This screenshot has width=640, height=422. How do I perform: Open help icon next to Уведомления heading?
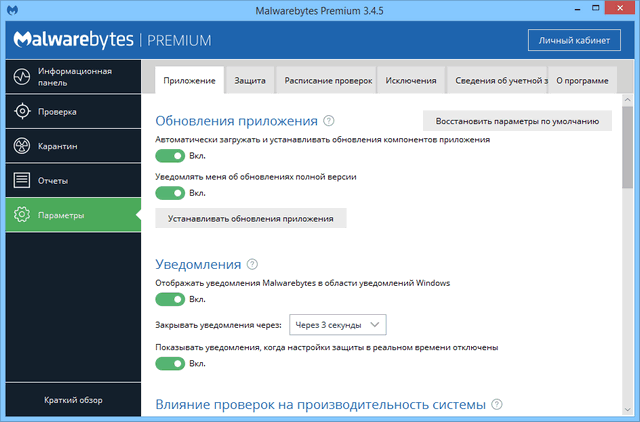pyautogui.click(x=252, y=265)
